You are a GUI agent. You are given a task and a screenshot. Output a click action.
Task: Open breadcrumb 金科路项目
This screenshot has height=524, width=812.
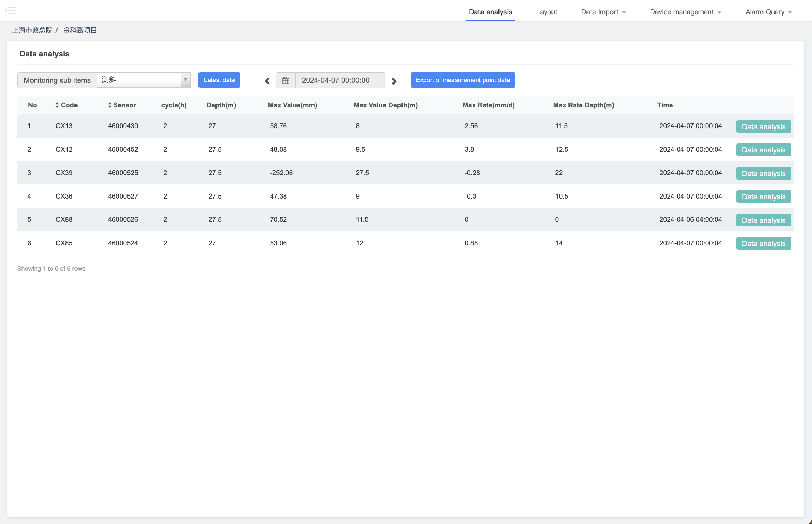click(80, 30)
